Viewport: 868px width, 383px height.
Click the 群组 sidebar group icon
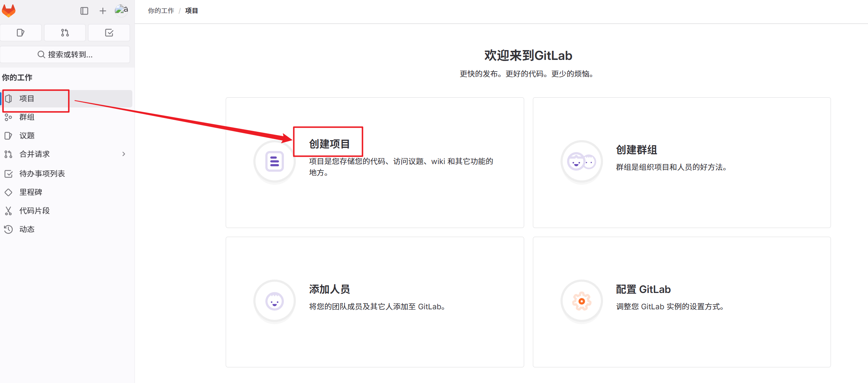pos(8,117)
